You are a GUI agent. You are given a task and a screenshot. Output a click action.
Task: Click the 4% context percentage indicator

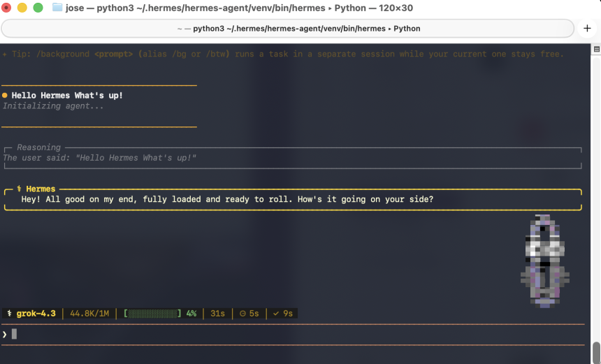(191, 314)
